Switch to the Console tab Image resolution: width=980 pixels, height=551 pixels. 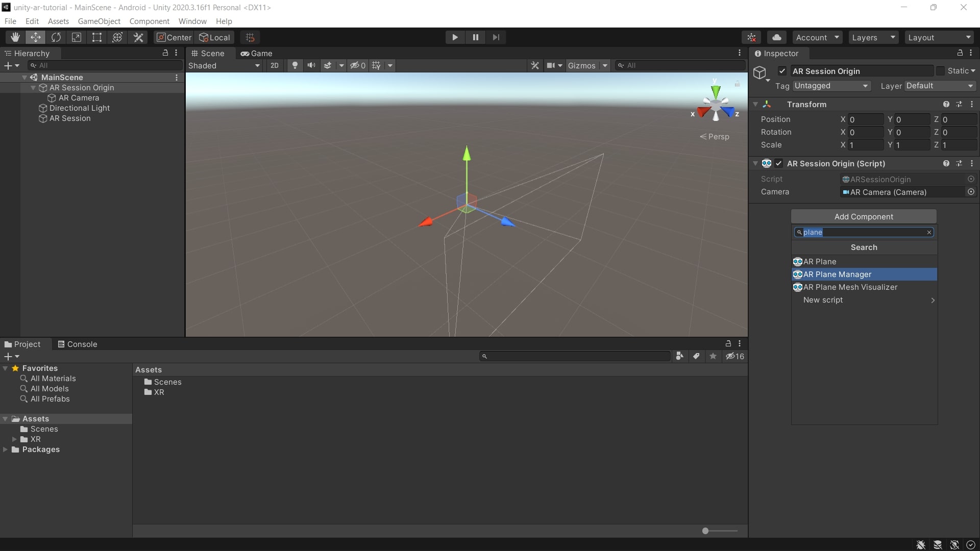tap(78, 344)
